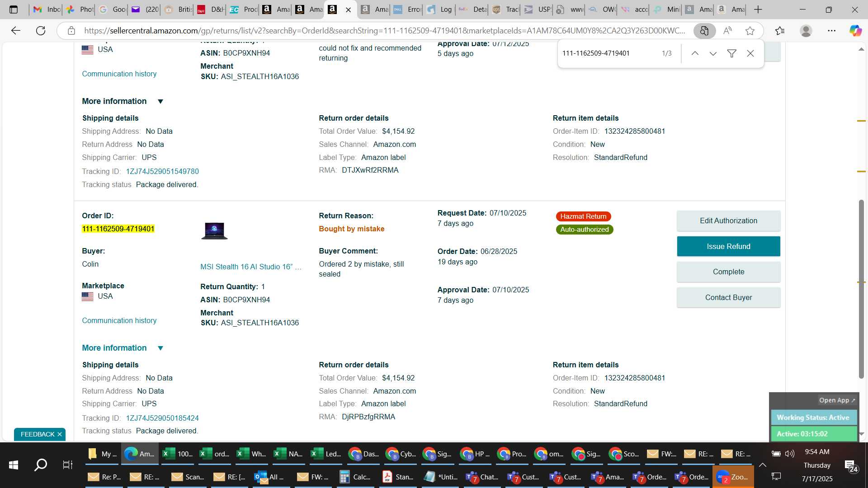Screen dimensions: 868x488
Task: Collapse first More information section
Action: click(x=123, y=101)
